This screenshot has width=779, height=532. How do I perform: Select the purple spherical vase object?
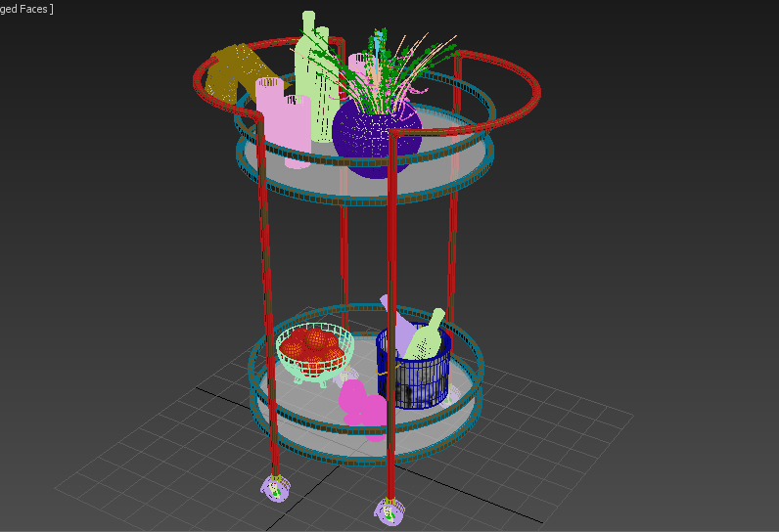[x=376, y=138]
